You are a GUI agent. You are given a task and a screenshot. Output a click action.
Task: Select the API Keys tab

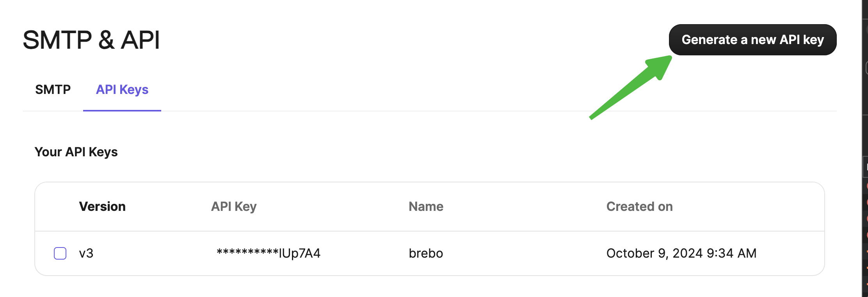122,90
